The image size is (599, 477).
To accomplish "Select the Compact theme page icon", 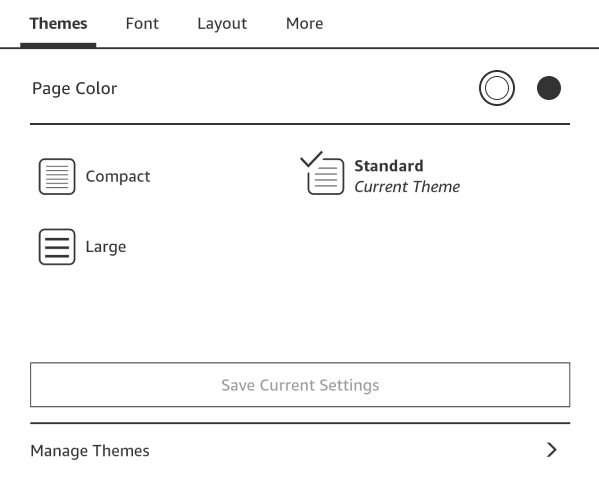I will tap(57, 176).
